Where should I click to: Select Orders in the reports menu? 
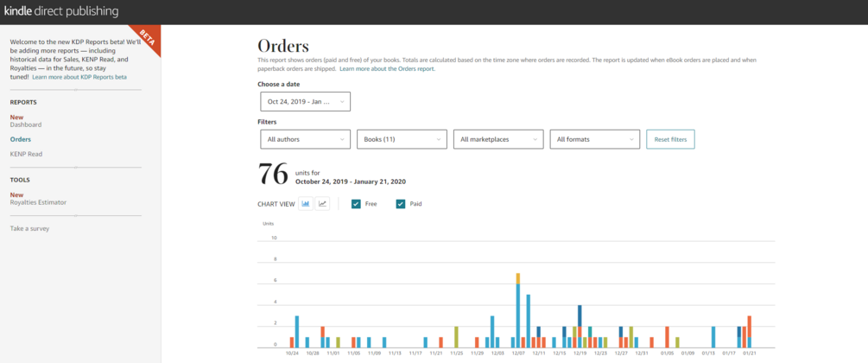[x=21, y=139]
